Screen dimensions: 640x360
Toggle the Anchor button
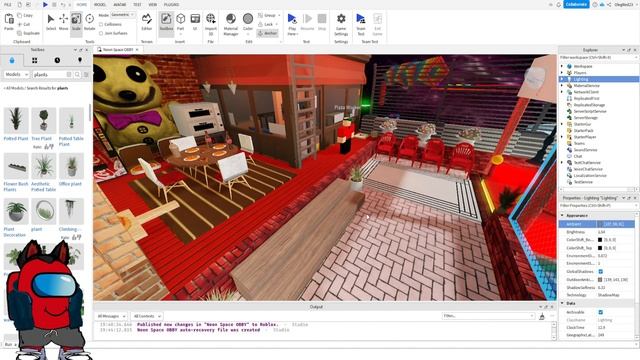(268, 33)
